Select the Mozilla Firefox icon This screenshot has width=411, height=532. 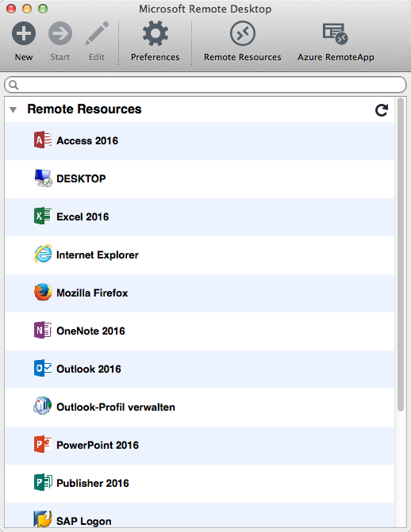pos(43,292)
